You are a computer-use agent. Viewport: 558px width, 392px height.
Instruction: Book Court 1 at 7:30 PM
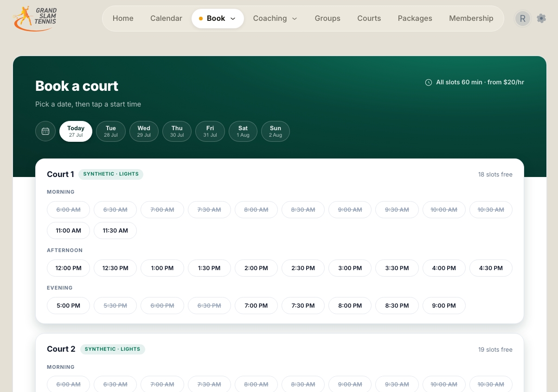pyautogui.click(x=303, y=305)
